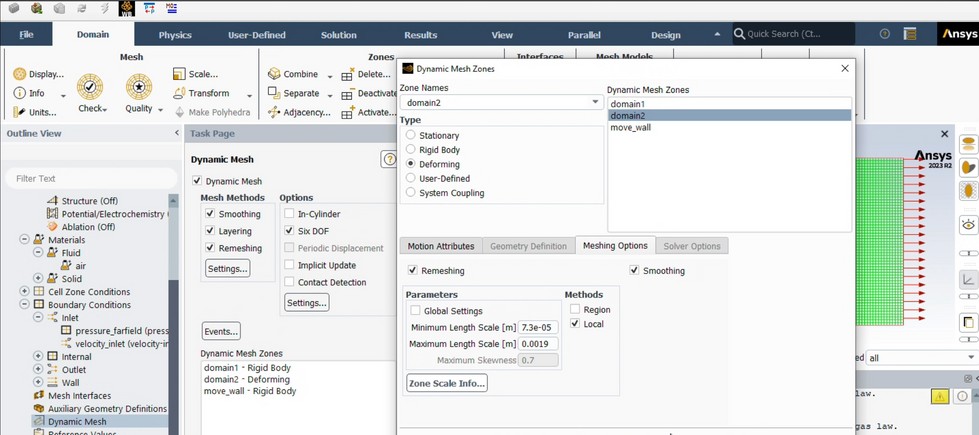Switch to the Solution ribbon tab
This screenshot has height=435, width=979.
(338, 35)
